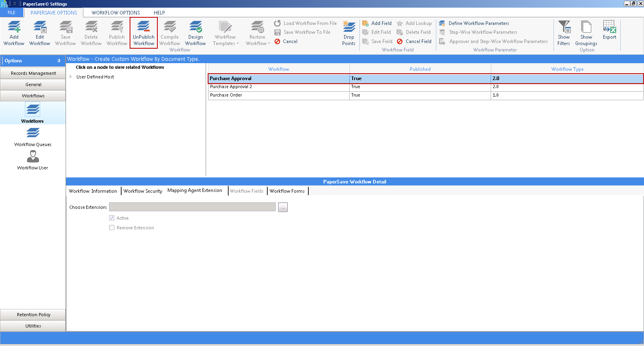This screenshot has width=644, height=346.
Task: Sort by Workflow Type column header
Action: coord(567,69)
